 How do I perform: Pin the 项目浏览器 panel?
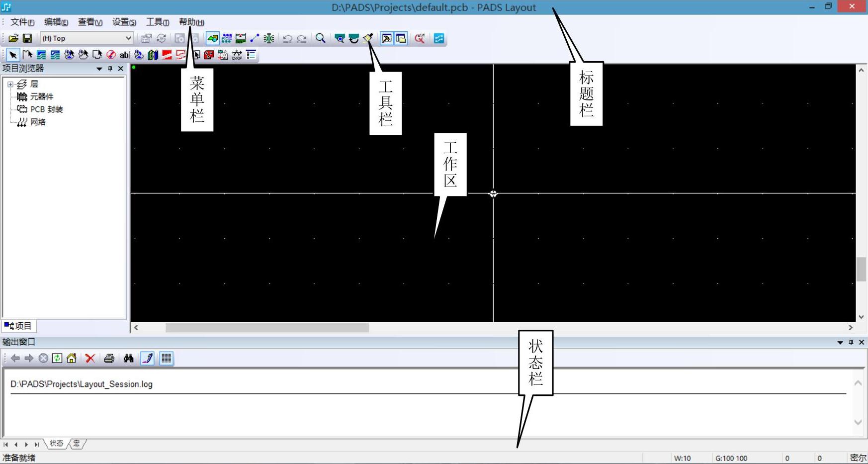[x=110, y=69]
